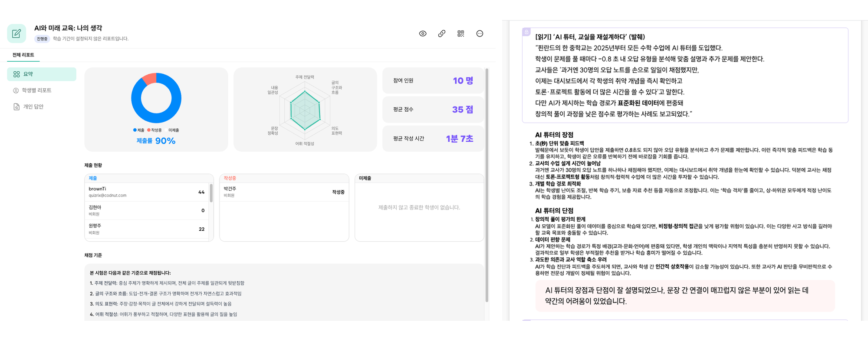
Task: Open the QR code icon
Action: 460,33
